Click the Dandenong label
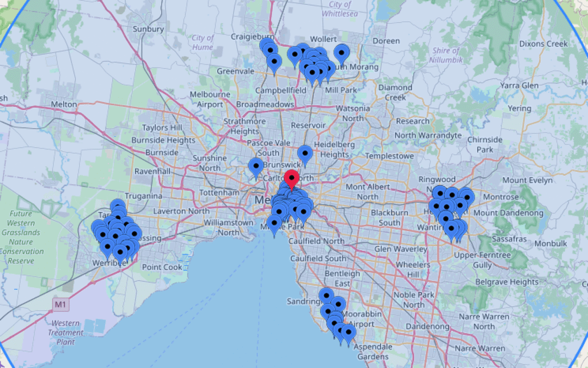Image resolution: width=588 pixels, height=368 pixels. 427,327
